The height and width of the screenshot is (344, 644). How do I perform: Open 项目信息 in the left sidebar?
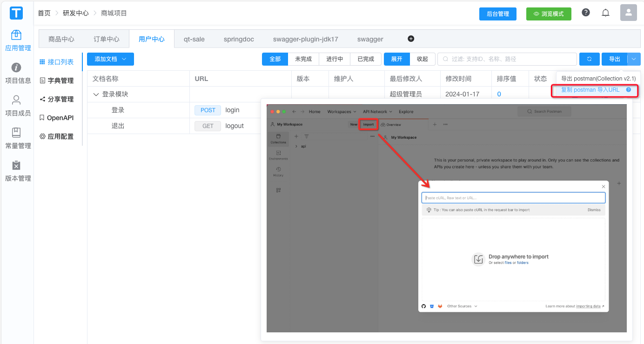tap(18, 74)
